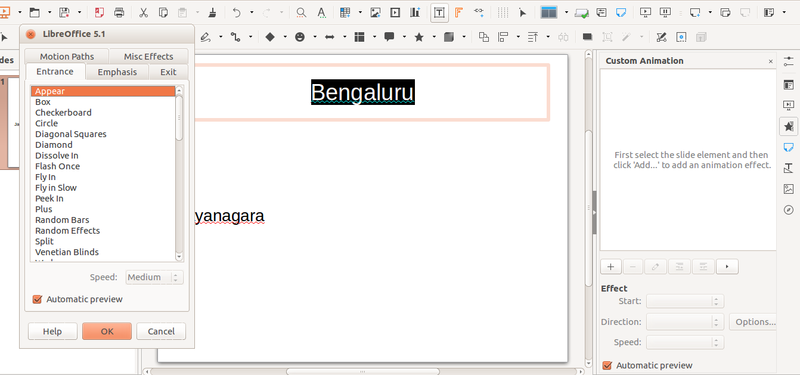This screenshot has width=800, height=375.
Task: Open the Stars shapes dropdown arrow
Action: tap(434, 37)
